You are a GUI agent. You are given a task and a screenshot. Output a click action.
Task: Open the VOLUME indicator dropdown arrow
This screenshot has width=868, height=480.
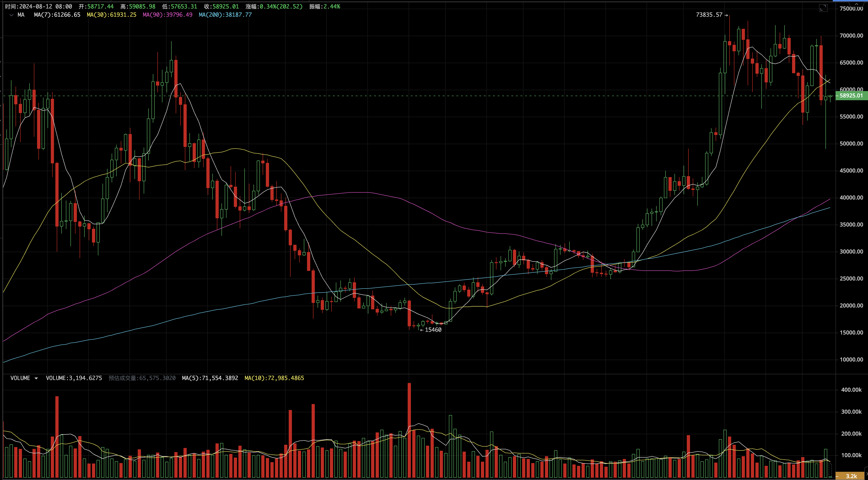click(x=36, y=378)
